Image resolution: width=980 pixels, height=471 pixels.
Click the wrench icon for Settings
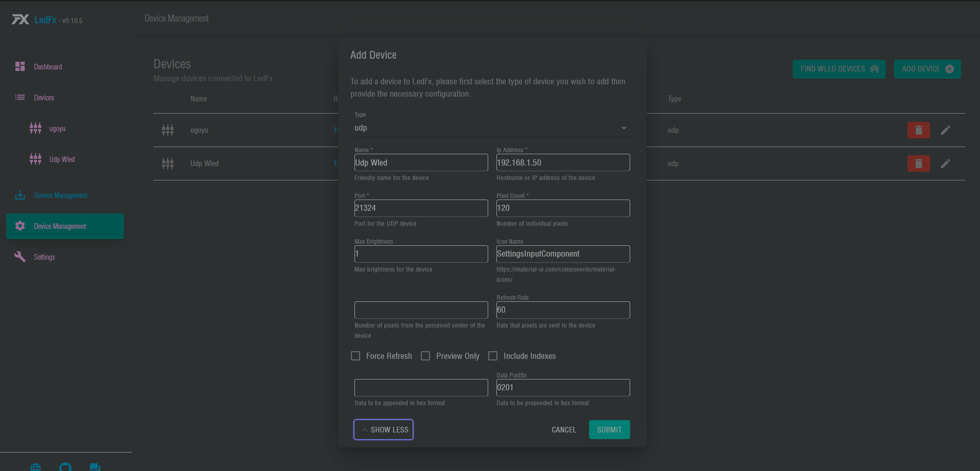click(x=20, y=257)
